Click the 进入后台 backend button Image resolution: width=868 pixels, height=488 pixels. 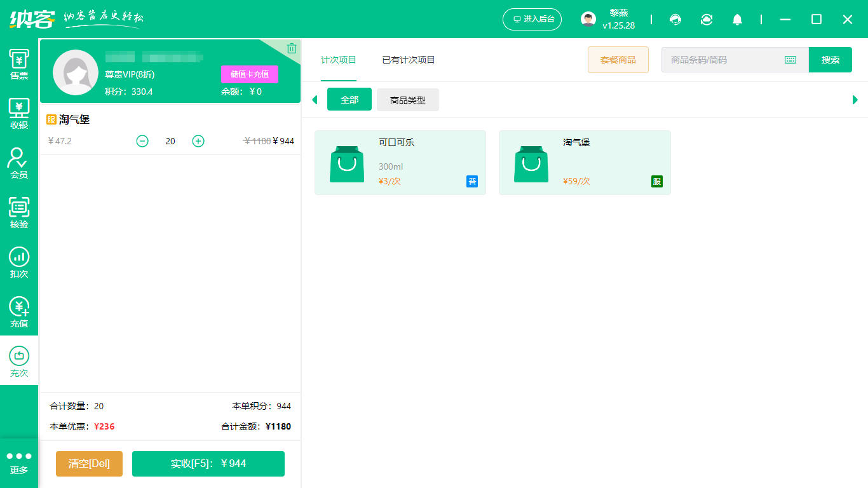click(532, 19)
